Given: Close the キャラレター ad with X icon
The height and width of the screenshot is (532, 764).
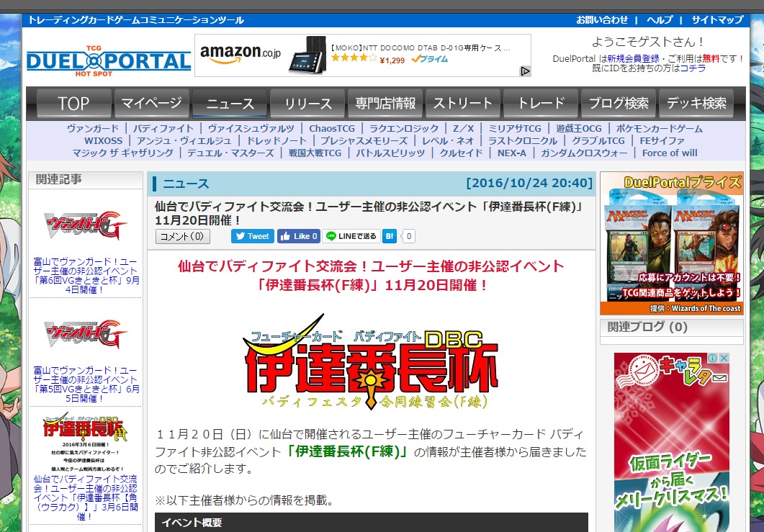Looking at the screenshot, I should [724, 358].
